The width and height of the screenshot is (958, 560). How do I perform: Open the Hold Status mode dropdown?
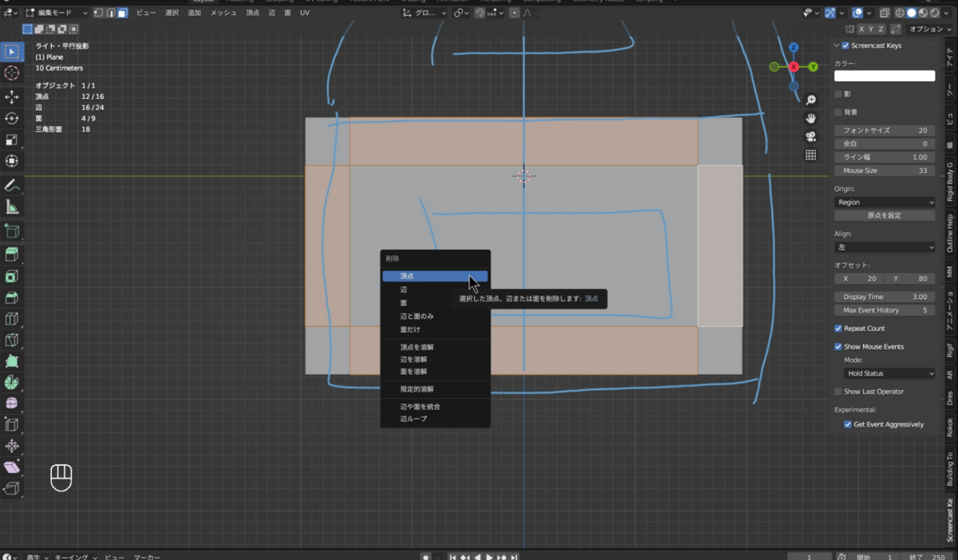(889, 373)
